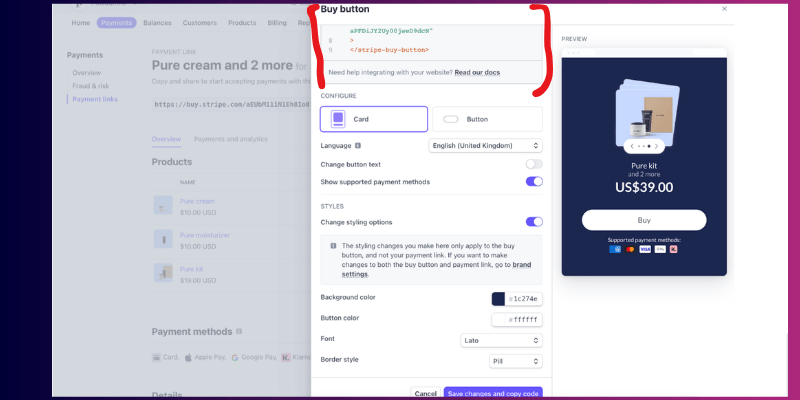The height and width of the screenshot is (400, 800).
Task: Click the Cancel button
Action: pyautogui.click(x=425, y=393)
